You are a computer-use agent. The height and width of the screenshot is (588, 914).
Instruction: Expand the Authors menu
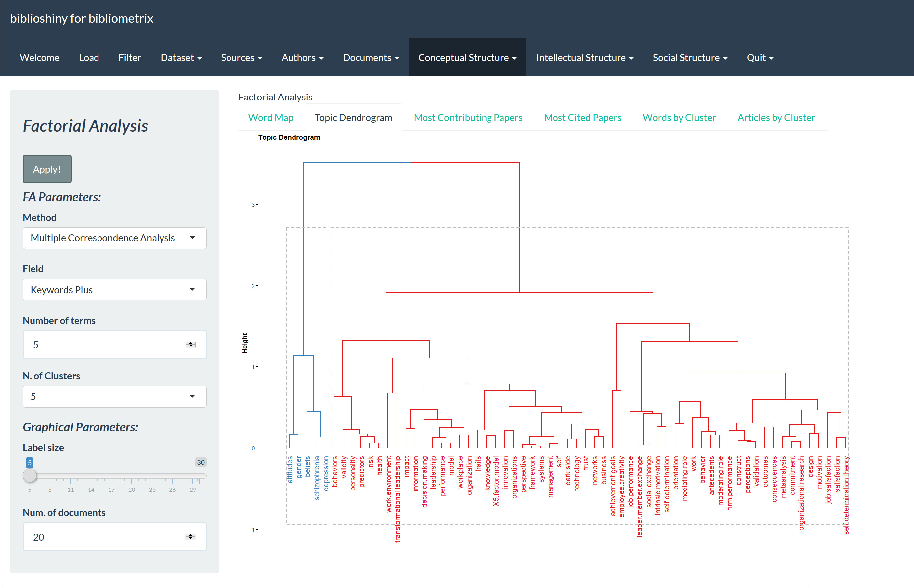click(x=302, y=58)
